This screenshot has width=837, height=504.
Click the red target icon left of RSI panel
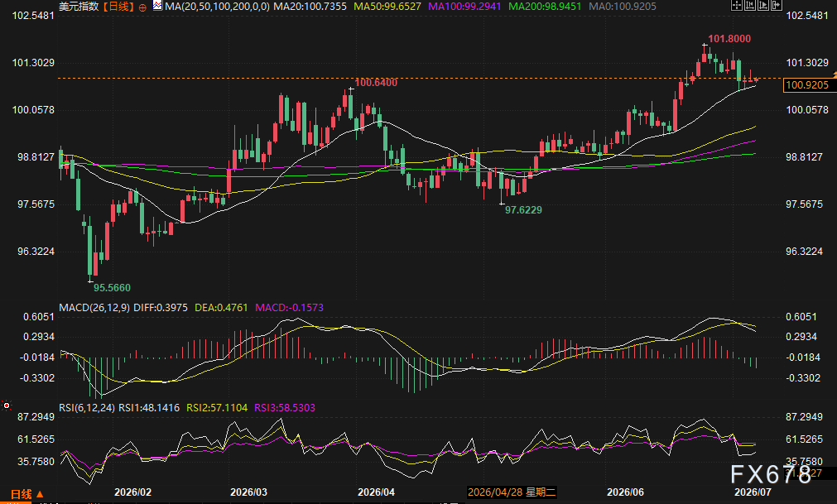(x=7, y=406)
